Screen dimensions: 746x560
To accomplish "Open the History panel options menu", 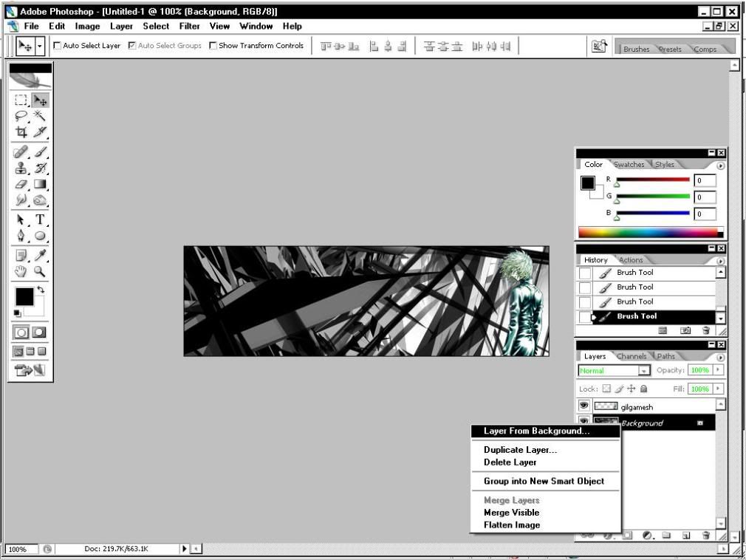I will [720, 262].
